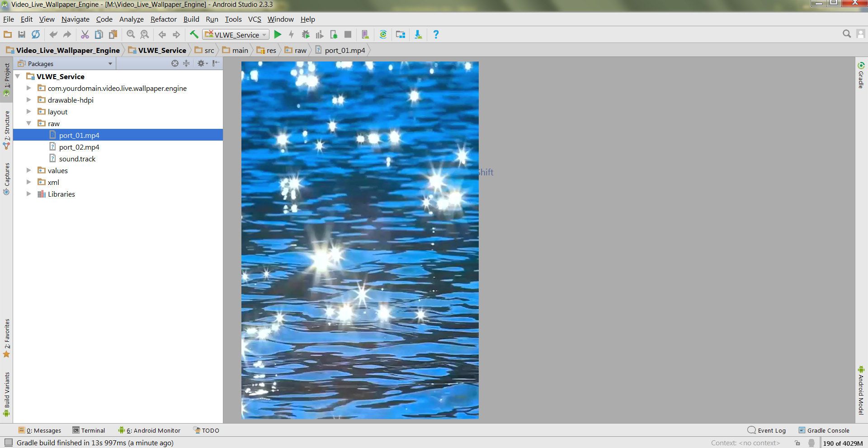The height and width of the screenshot is (448, 868).
Task: Click the Cut scissors icon
Action: click(x=85, y=34)
